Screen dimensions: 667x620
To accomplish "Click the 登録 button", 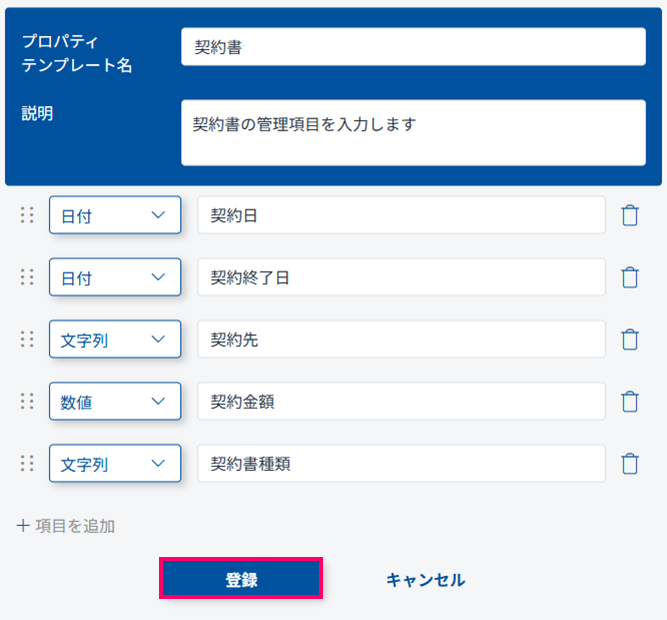I will tap(241, 579).
